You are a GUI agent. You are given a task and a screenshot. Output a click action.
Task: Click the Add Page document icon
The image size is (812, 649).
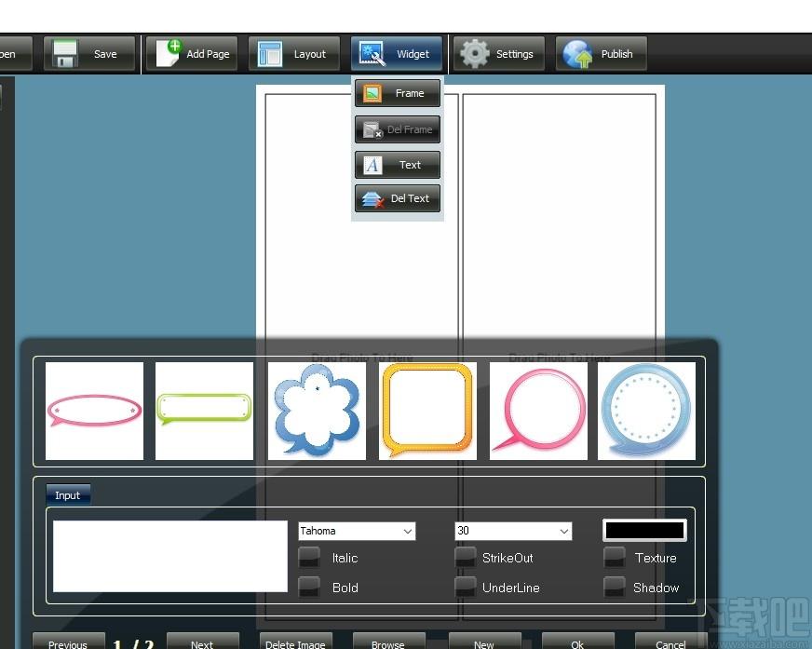[x=169, y=53]
